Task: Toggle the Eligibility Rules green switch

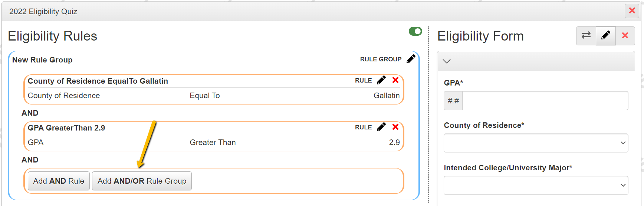Action: click(x=415, y=32)
